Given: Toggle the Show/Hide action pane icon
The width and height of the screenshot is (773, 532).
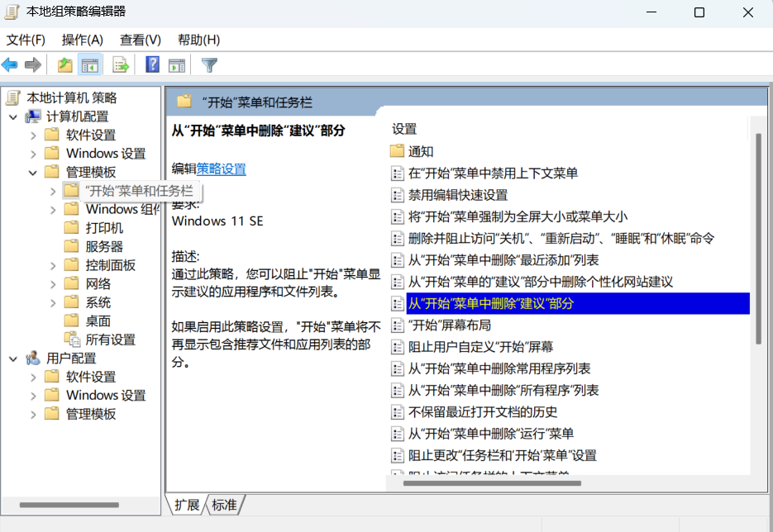Looking at the screenshot, I should coord(176,64).
